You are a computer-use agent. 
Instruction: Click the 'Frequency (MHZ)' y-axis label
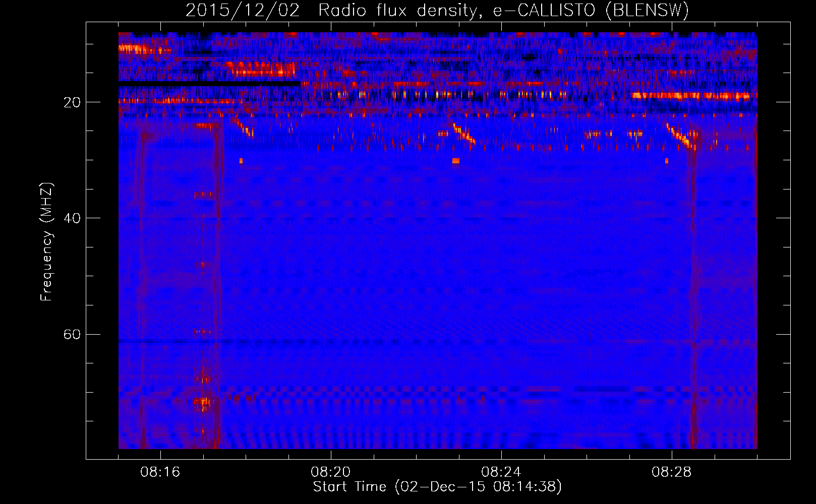coord(46,242)
